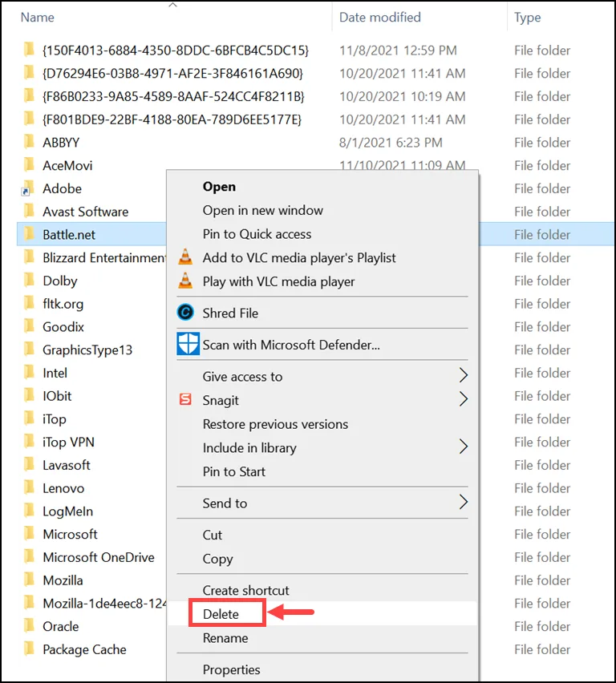Click the IObit folder icon

click(29, 395)
